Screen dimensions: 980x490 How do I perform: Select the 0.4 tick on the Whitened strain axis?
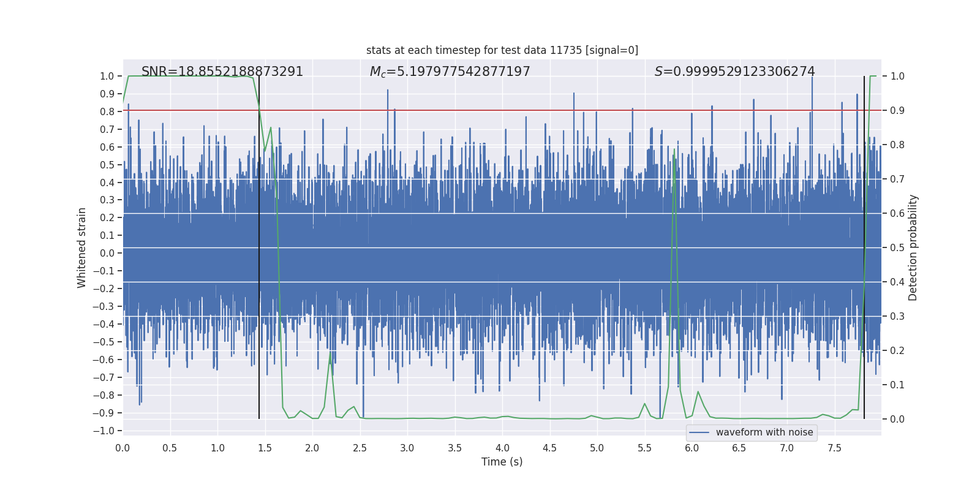click(x=107, y=183)
